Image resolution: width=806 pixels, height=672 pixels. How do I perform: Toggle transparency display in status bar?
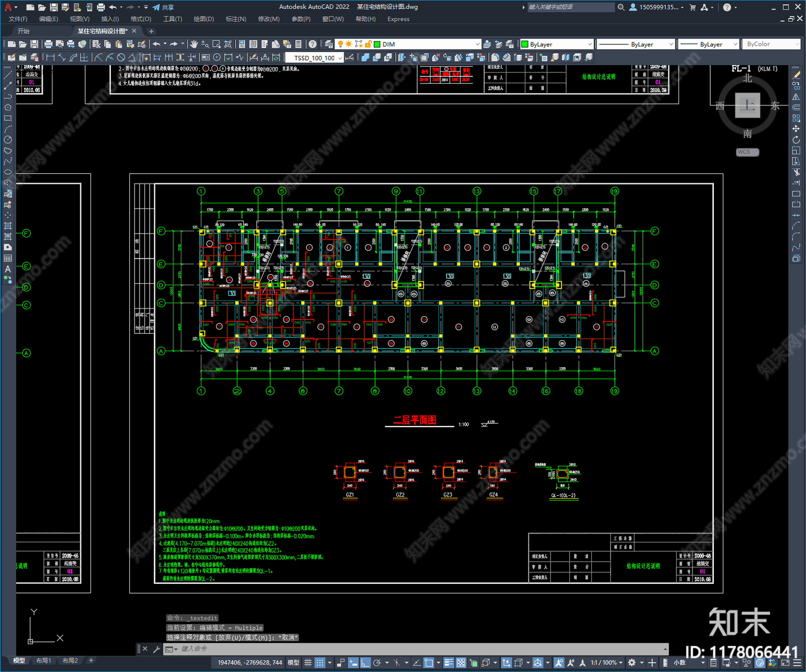coord(461,662)
